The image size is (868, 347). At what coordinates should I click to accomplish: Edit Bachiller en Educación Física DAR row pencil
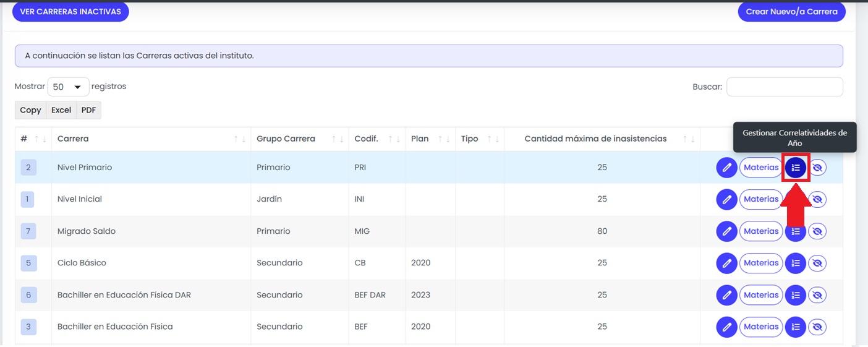(x=726, y=295)
